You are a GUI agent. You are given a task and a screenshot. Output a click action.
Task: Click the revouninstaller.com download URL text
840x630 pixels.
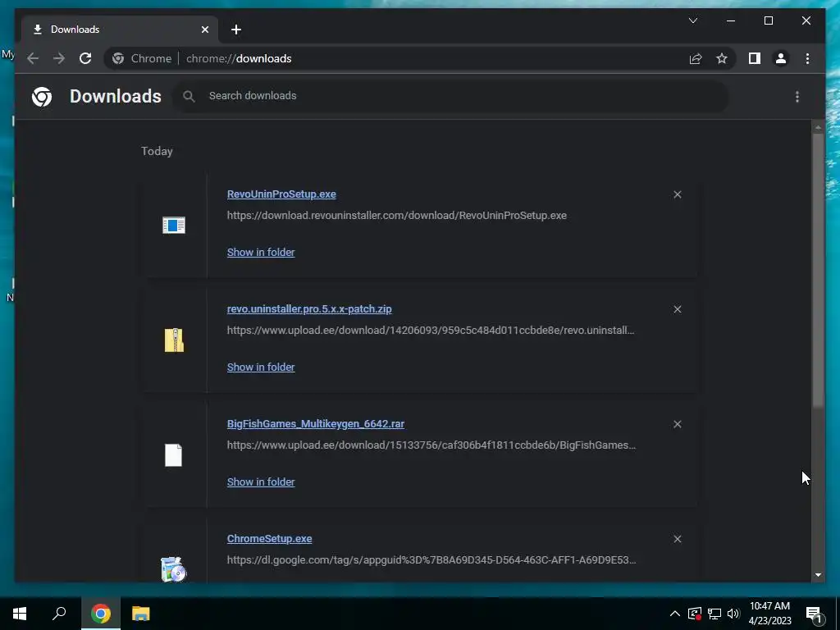click(396, 216)
